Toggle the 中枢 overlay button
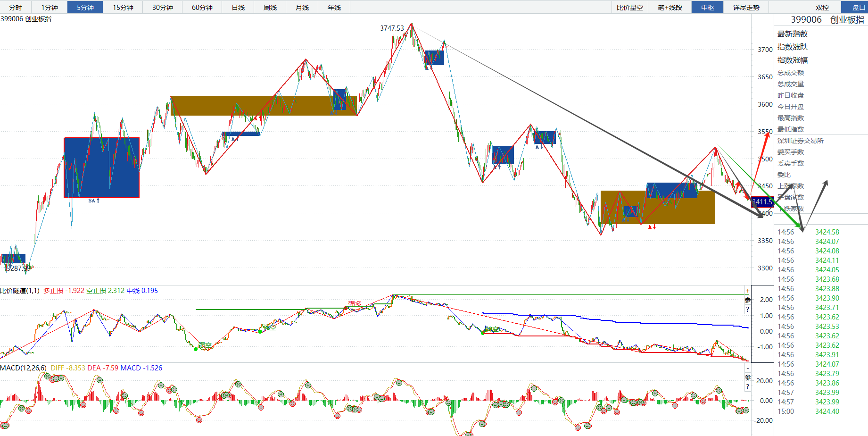The image size is (868, 436). (x=708, y=7)
